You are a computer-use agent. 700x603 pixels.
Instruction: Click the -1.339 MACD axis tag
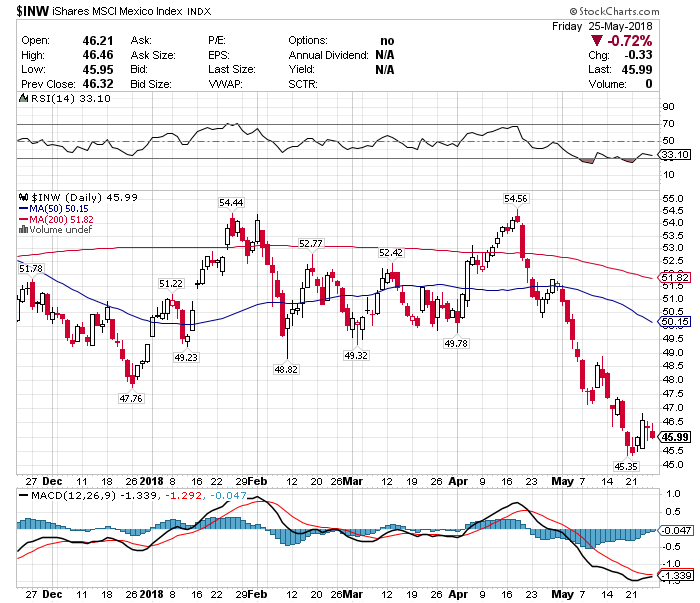click(x=676, y=576)
